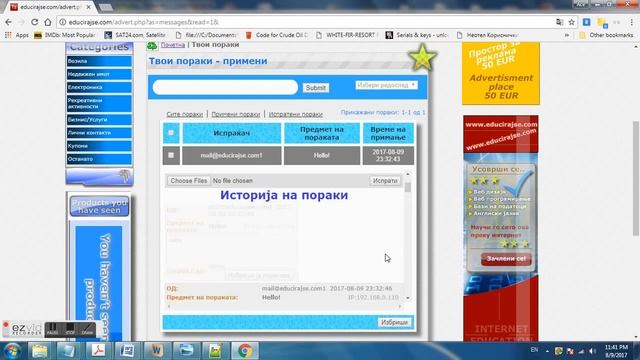Select the Лични контакти category

[x=99, y=133]
